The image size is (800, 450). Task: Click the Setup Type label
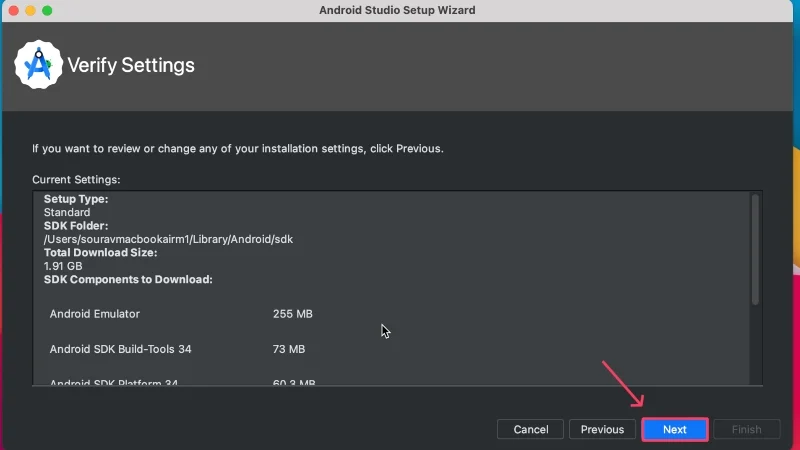(76, 199)
